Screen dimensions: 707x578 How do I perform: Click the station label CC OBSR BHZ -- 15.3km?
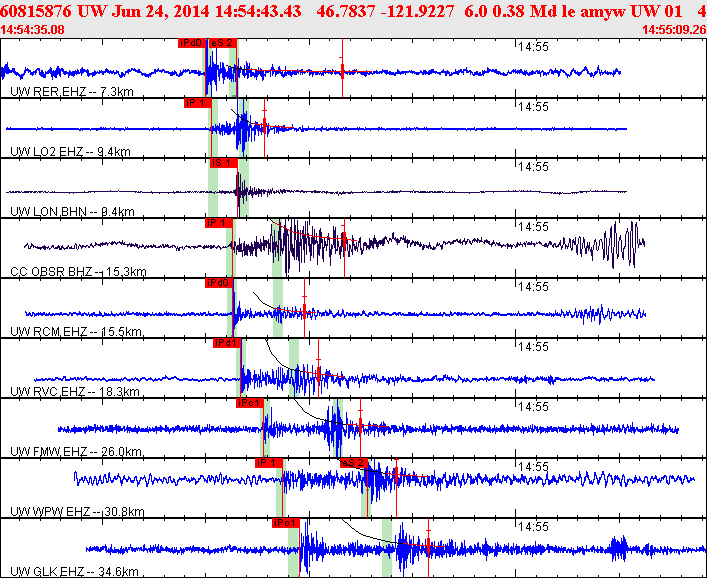point(78,271)
